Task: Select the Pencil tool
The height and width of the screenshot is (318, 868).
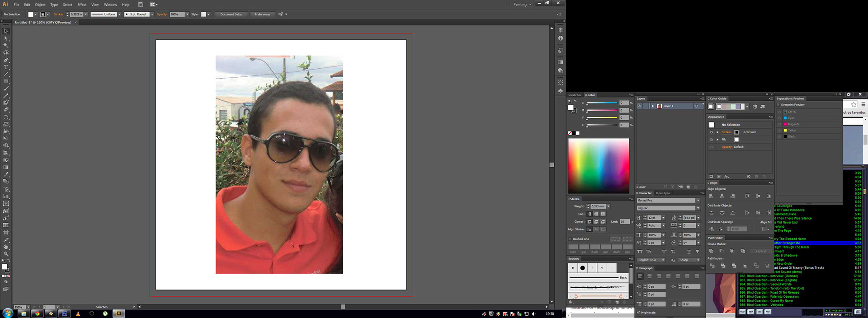Action: click(x=6, y=96)
